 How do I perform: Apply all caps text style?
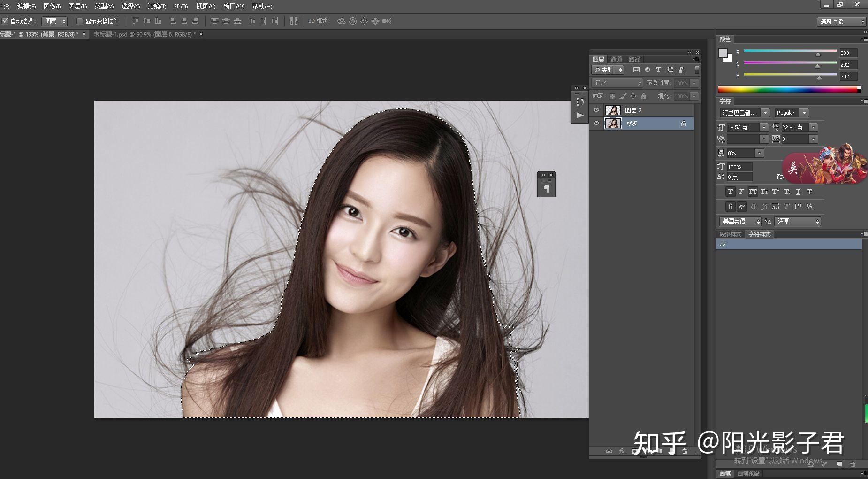(x=753, y=192)
